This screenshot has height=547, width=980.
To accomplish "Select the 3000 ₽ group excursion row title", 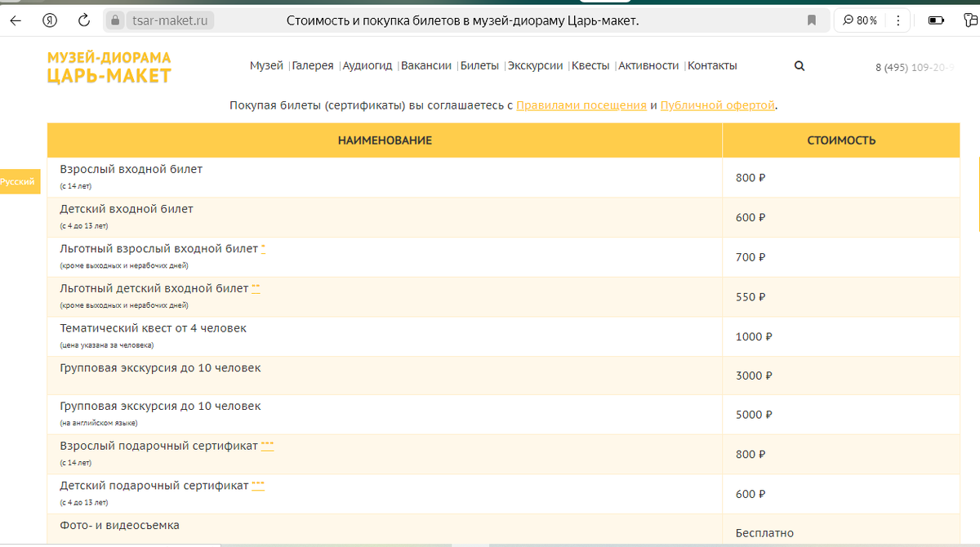I will pyautogui.click(x=160, y=368).
